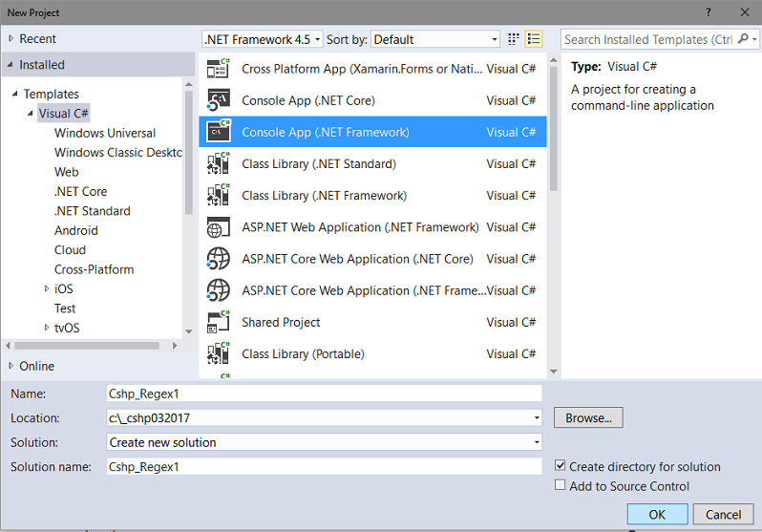Click the Class Library (.NET Standard) icon
Viewport: 762px width, 532px height.
[219, 163]
